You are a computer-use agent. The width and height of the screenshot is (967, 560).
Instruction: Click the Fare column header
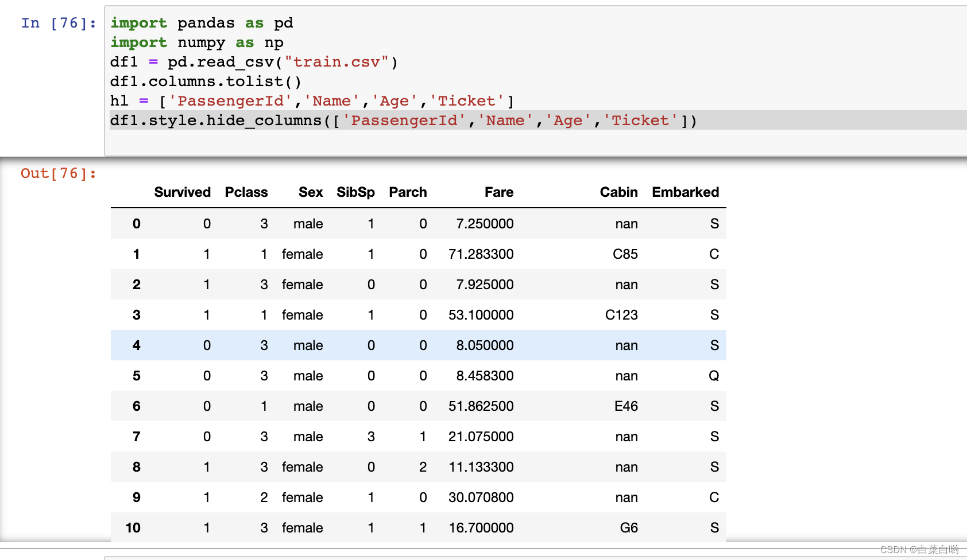499,192
